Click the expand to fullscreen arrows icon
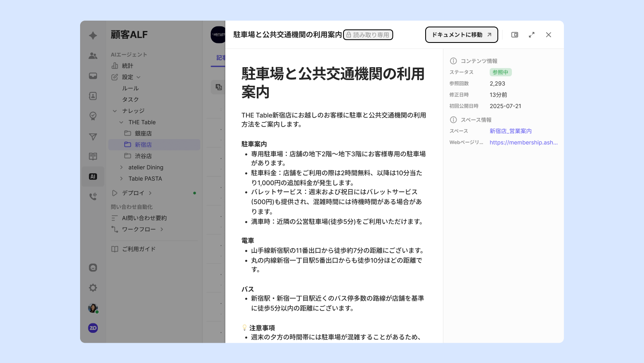644x363 pixels. click(x=532, y=35)
